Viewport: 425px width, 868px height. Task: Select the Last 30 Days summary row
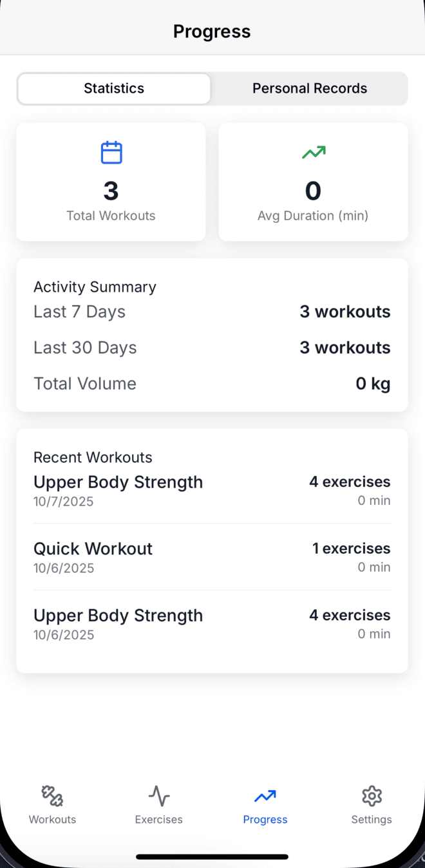212,348
